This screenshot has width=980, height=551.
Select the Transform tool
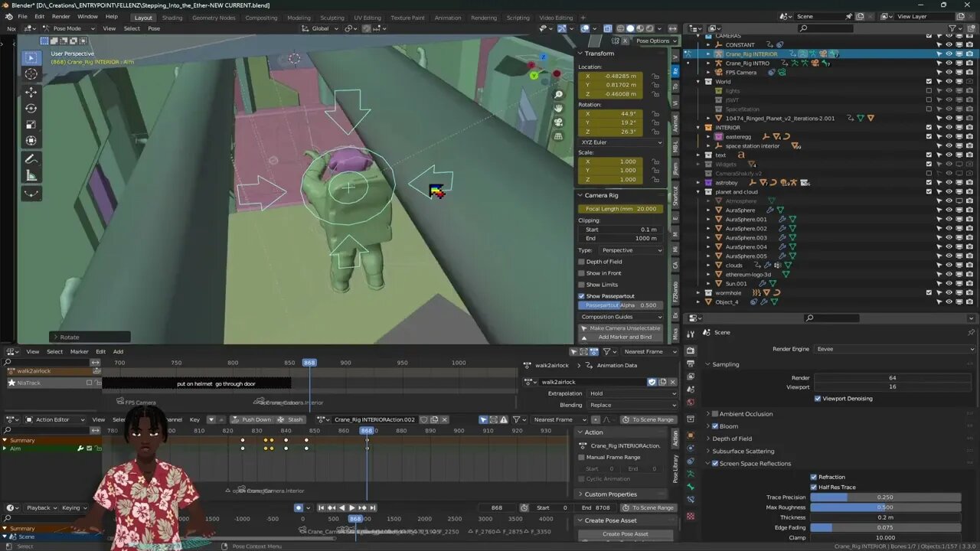point(31,141)
